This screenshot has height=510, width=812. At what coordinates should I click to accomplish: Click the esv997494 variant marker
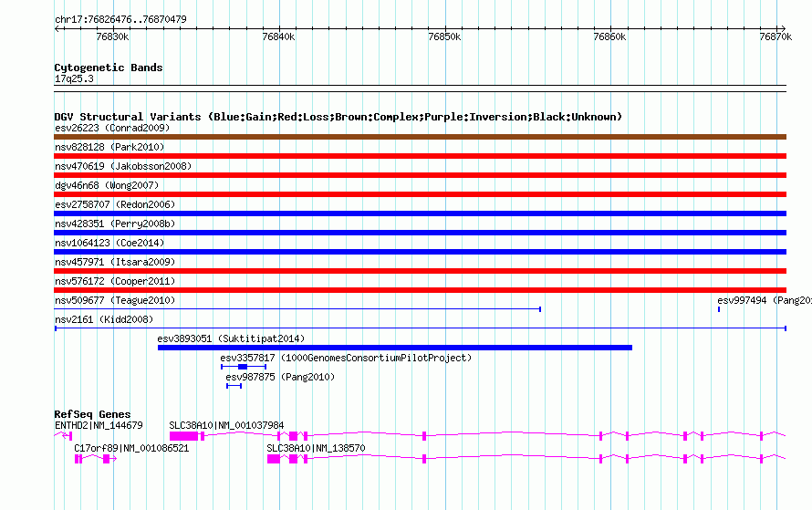(x=719, y=309)
